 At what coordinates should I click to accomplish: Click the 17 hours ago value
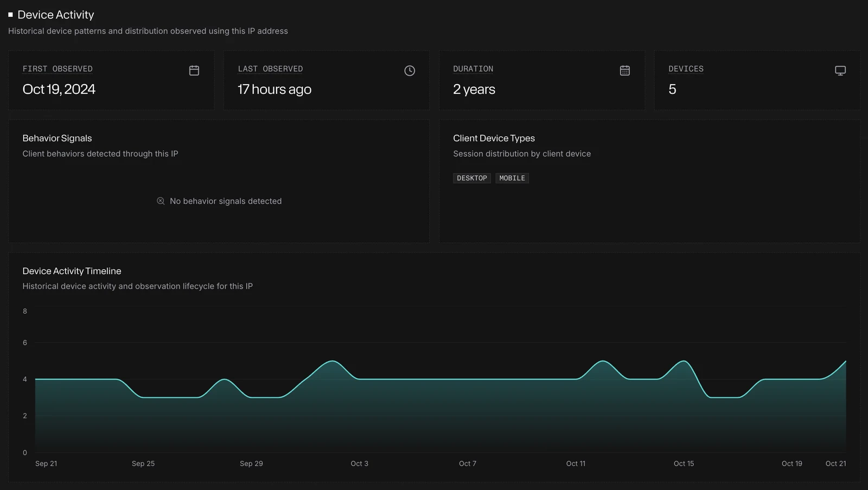[x=275, y=89]
